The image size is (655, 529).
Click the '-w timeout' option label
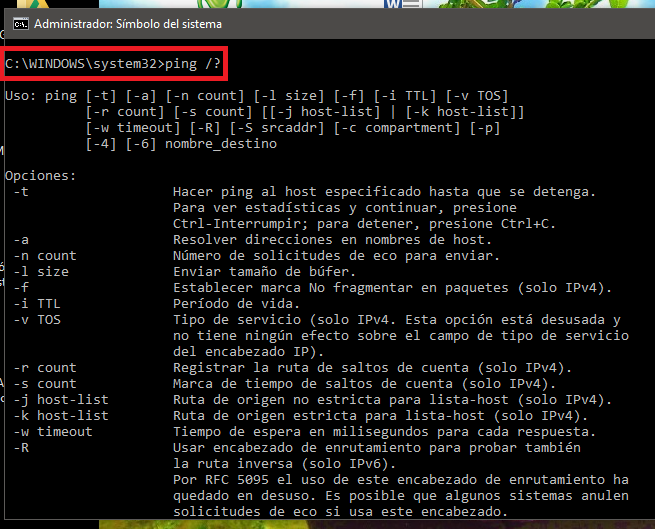coord(53,432)
